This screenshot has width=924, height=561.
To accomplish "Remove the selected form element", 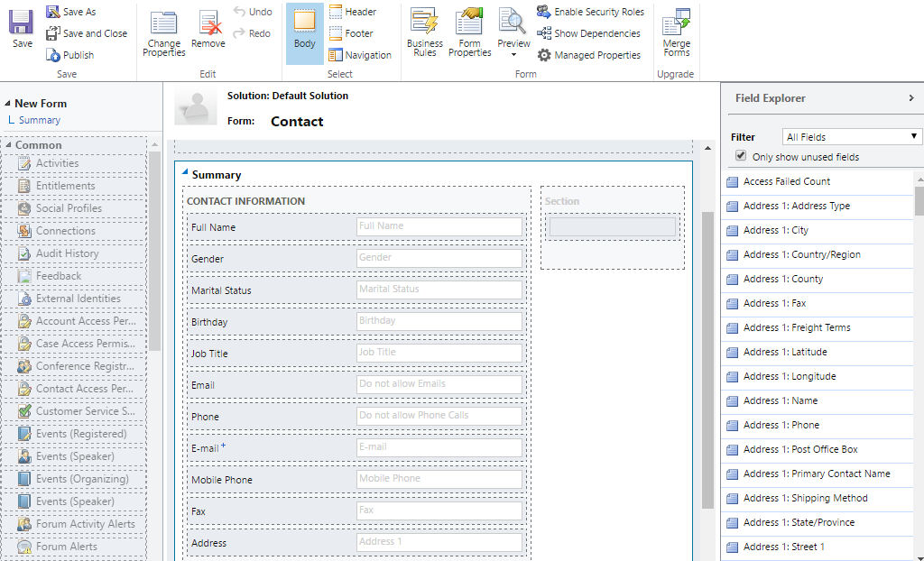I will click(208, 28).
